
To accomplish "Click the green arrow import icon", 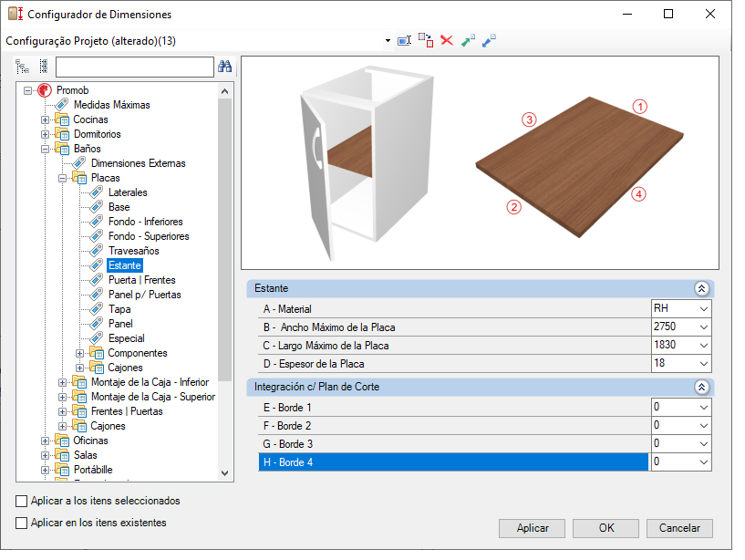I will point(468,40).
